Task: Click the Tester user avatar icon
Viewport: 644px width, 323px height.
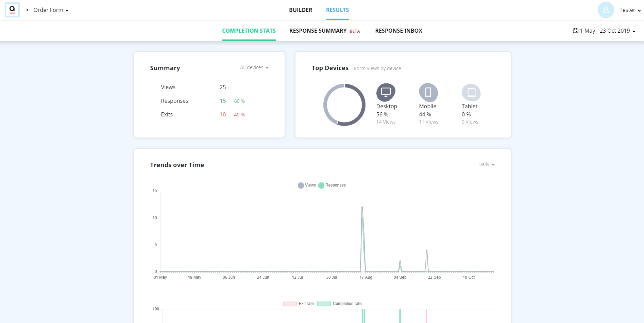Action: tap(606, 10)
